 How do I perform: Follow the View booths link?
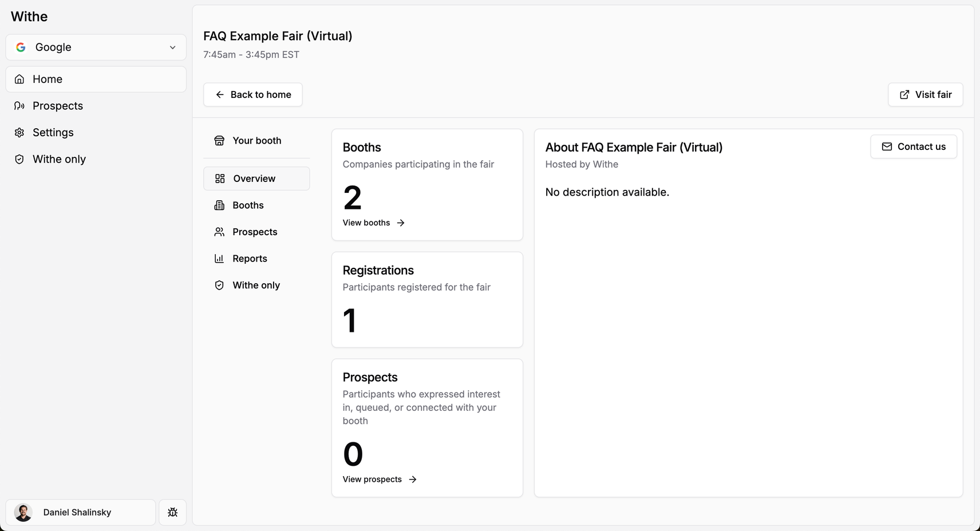374,223
